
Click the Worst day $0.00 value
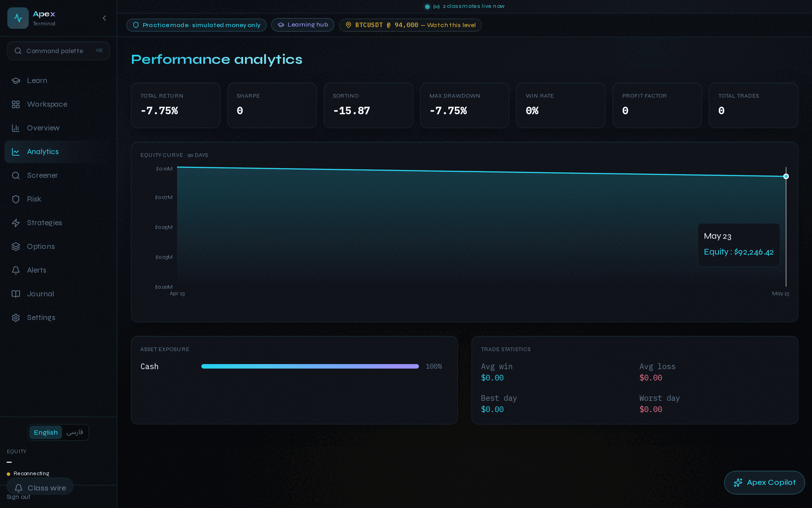(x=651, y=409)
